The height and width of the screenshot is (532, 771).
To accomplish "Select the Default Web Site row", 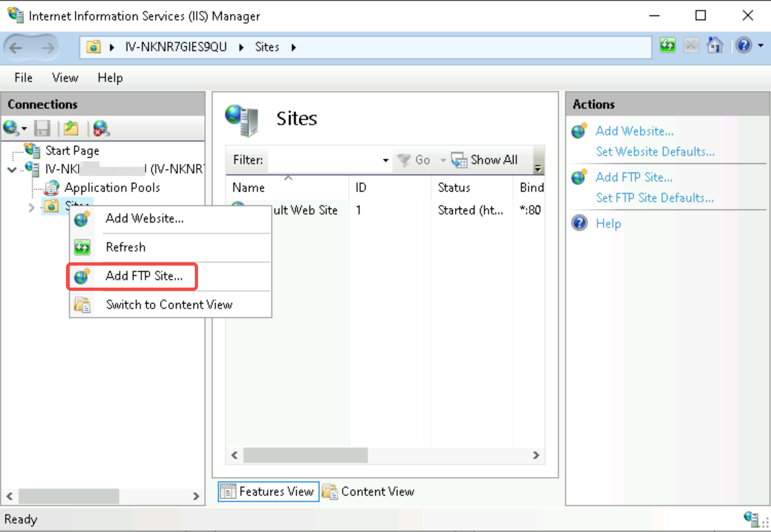I will coord(385,210).
